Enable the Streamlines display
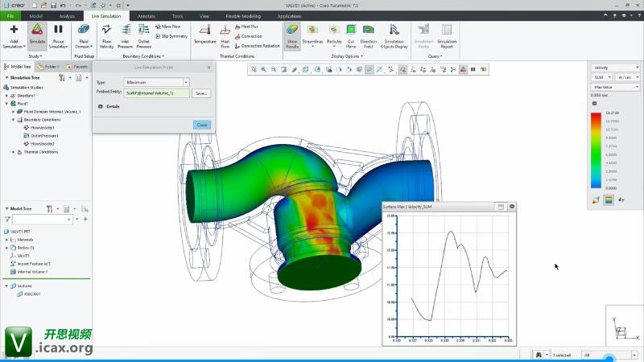The height and width of the screenshot is (362, 644). pos(312,35)
